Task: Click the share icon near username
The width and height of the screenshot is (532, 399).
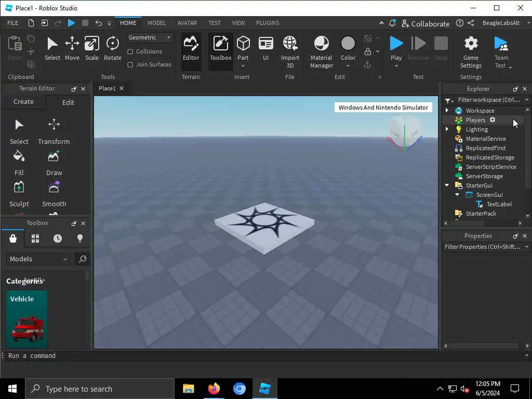Action: pyautogui.click(x=471, y=23)
